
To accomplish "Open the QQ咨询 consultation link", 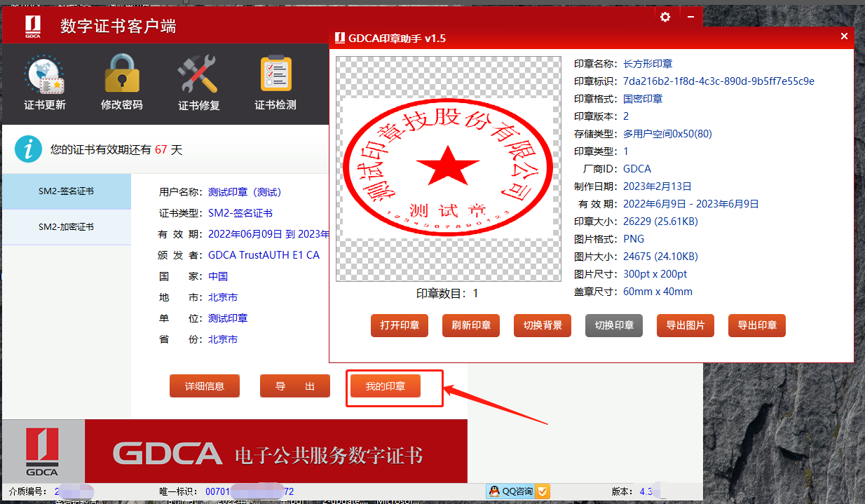I will click(x=518, y=491).
